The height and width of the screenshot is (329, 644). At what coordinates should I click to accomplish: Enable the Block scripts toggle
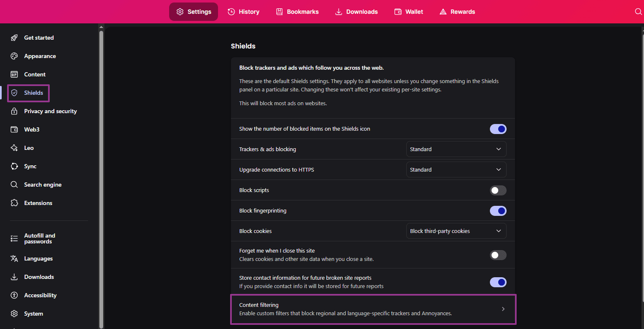[x=498, y=190]
